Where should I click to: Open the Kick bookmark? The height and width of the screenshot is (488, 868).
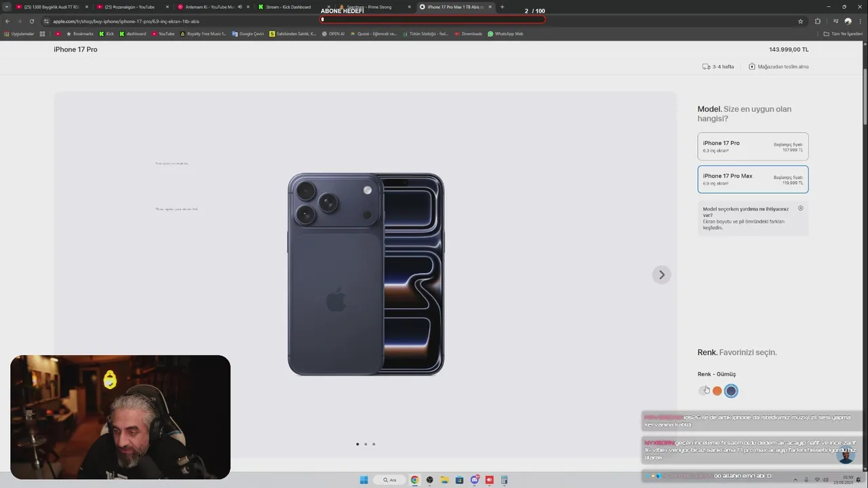coord(106,34)
